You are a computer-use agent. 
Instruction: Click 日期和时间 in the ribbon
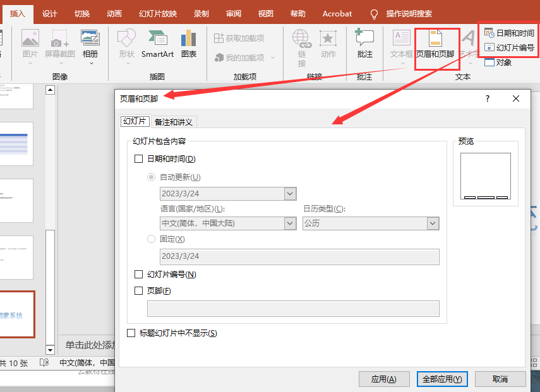pyautogui.click(x=509, y=33)
